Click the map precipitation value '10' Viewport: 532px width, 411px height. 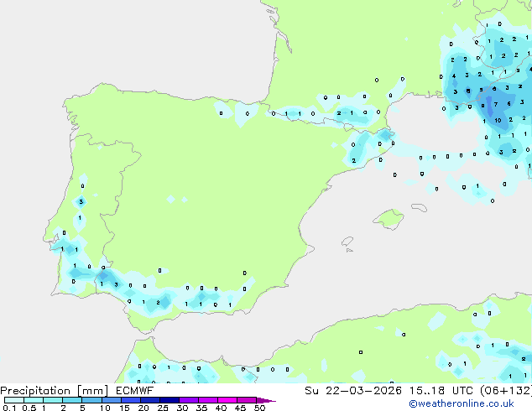pos(498,121)
